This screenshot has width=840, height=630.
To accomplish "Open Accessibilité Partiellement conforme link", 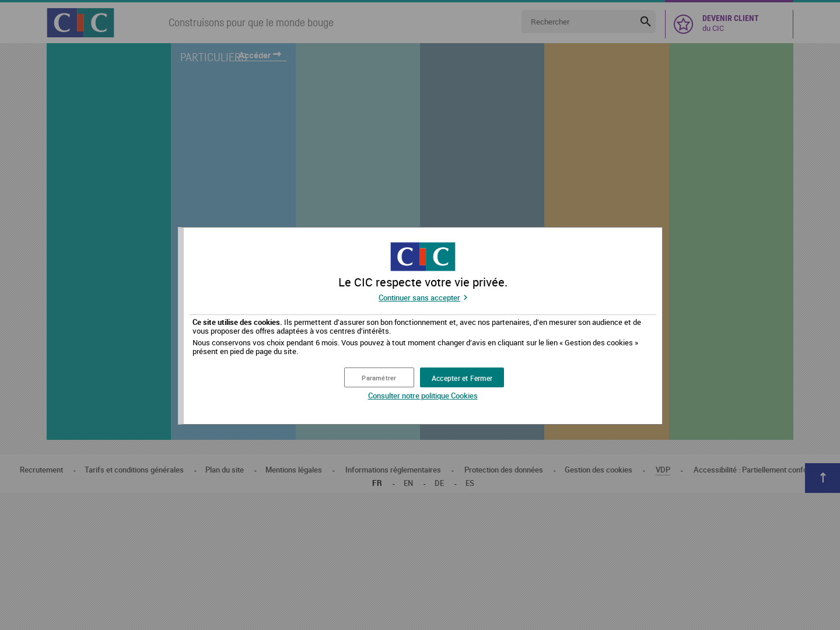I will [749, 470].
